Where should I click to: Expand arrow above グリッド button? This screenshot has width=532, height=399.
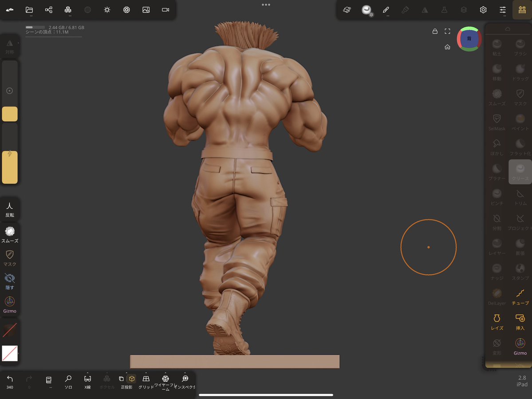click(146, 373)
